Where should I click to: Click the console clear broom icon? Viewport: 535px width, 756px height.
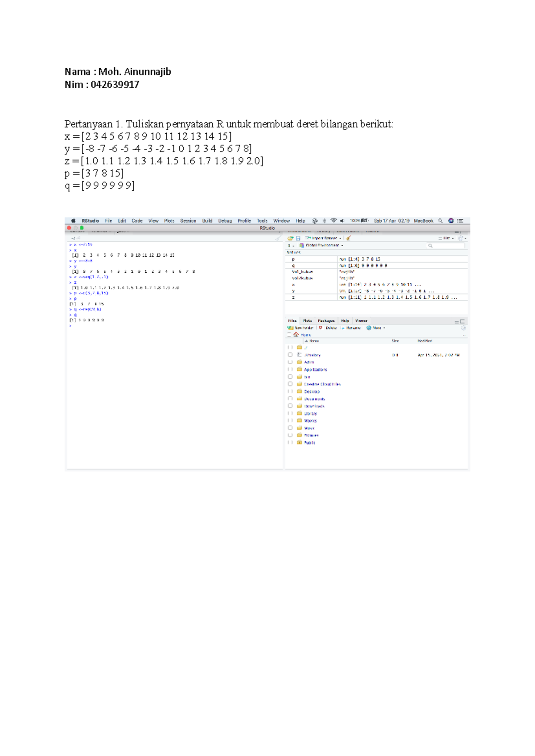pos(278,238)
